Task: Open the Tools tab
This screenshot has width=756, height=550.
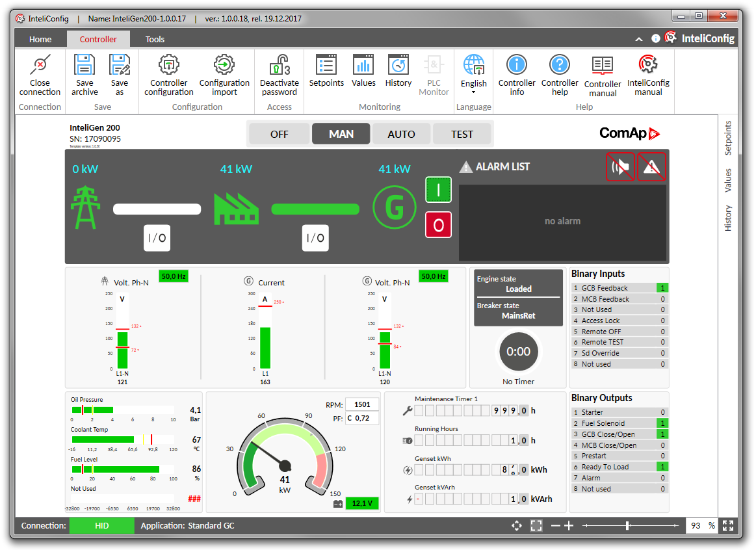Action: pos(155,38)
